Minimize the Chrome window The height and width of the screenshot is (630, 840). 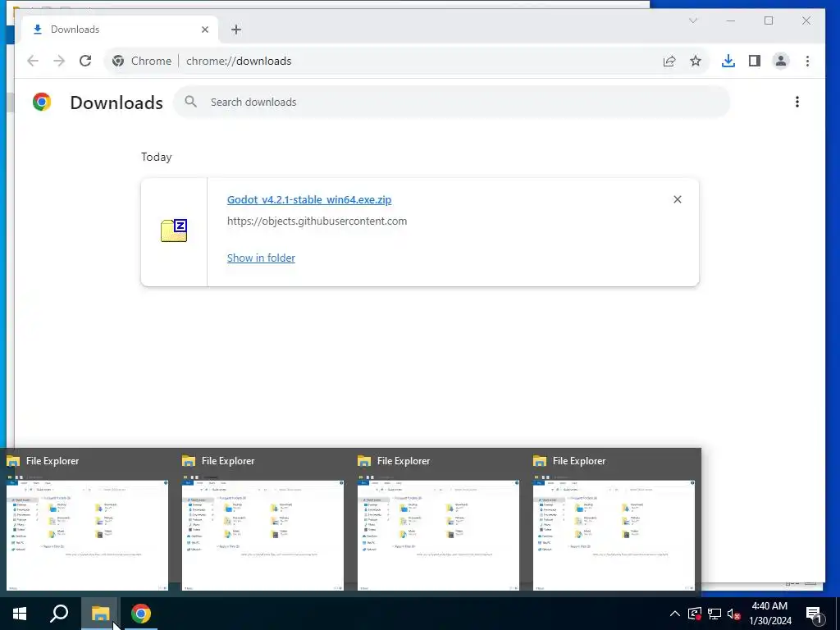[x=731, y=21]
